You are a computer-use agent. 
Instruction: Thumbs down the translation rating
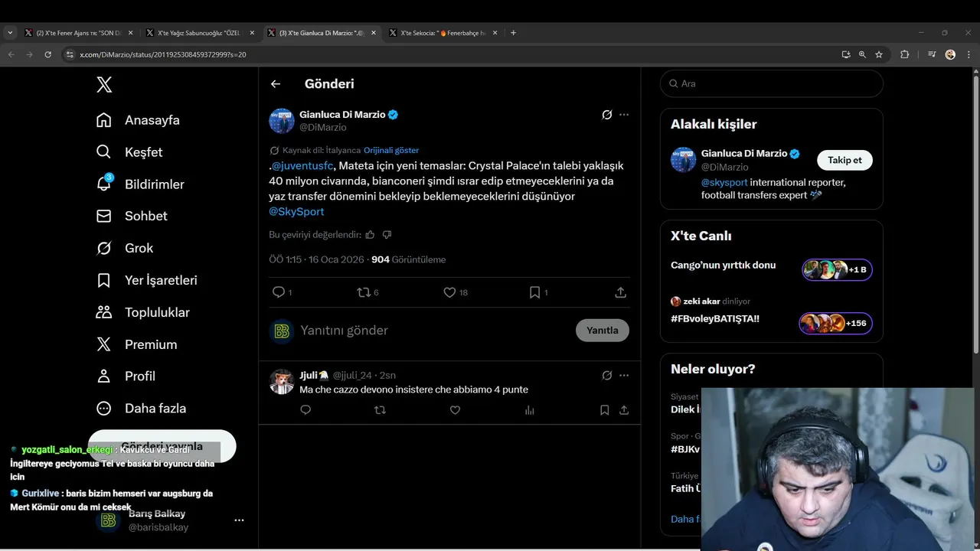387,235
